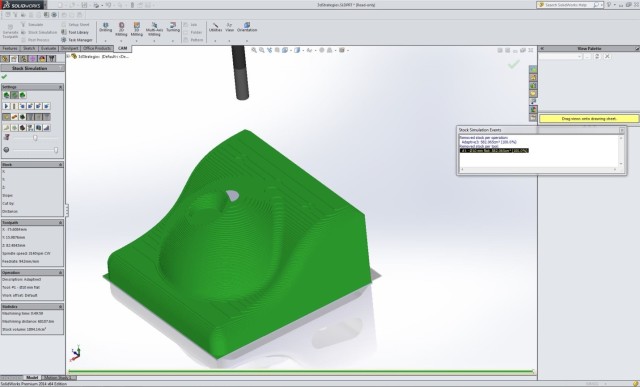Open the Drilling operation tool
The height and width of the screenshot is (387, 640).
pos(105,27)
